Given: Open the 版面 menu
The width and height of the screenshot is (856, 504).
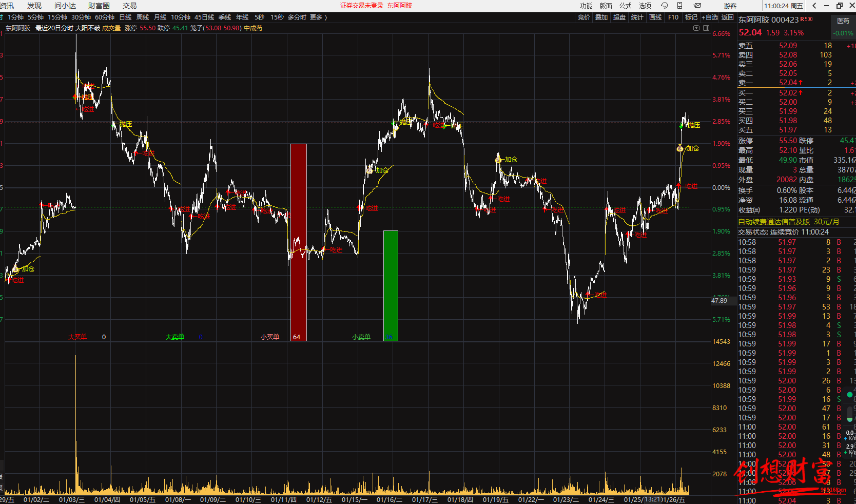Looking at the screenshot, I should [x=606, y=6].
